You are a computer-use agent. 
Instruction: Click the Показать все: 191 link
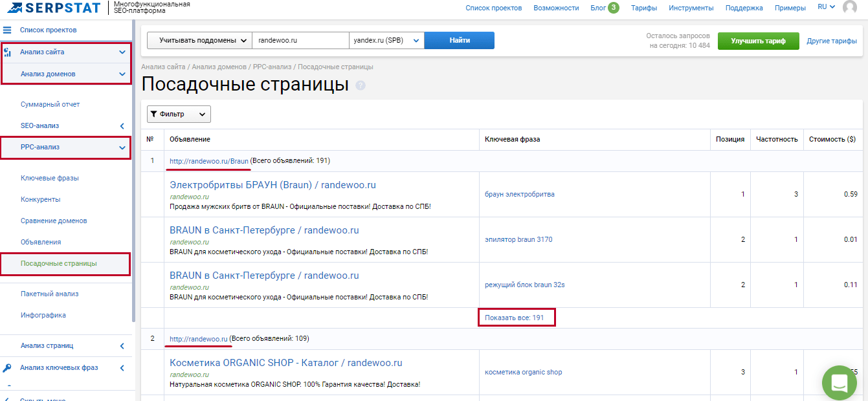(517, 318)
